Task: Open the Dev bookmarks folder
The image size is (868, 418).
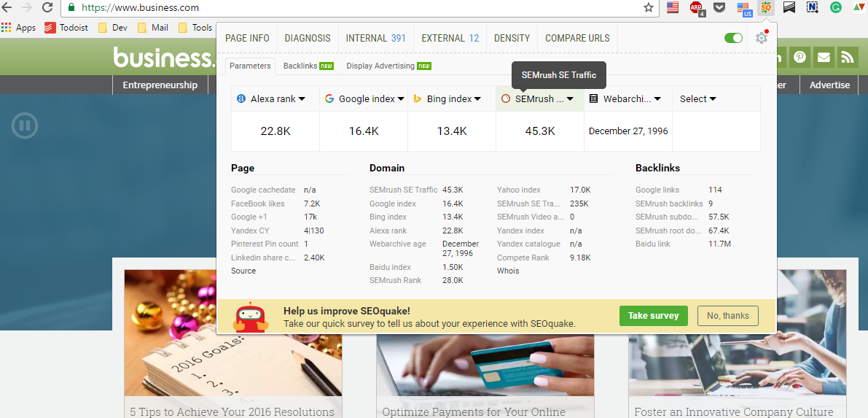Action: click(113, 27)
